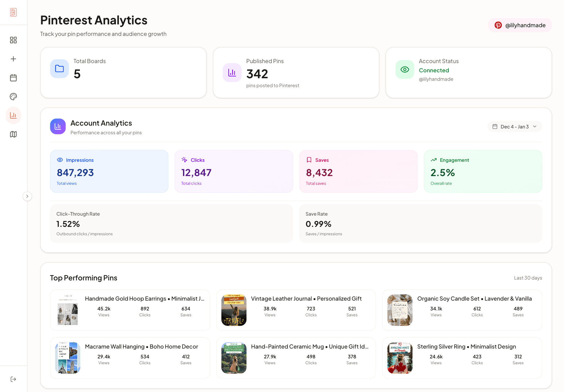
Task: Click the logout icon at sidebar bottom
Action: click(13, 379)
